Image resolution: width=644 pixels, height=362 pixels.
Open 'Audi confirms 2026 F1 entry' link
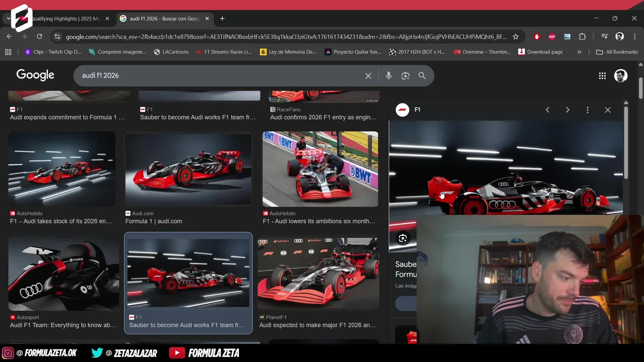[x=323, y=117]
